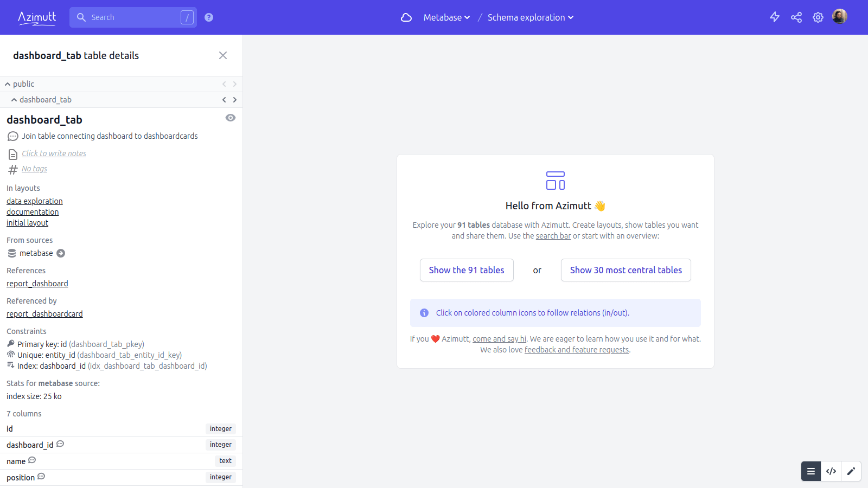
Task: Click Show 30 most central tables
Action: pos(626,270)
